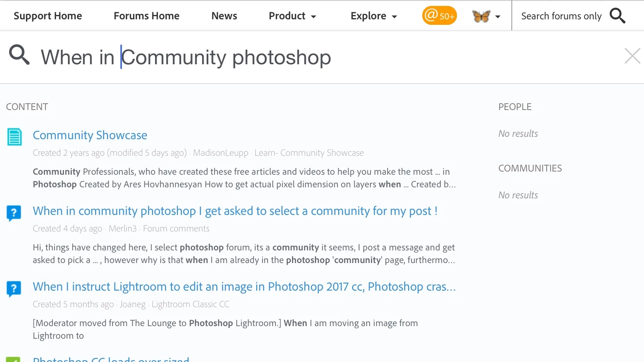Click the snippet starting 'Hi, things have changed here'

pyautogui.click(x=244, y=254)
